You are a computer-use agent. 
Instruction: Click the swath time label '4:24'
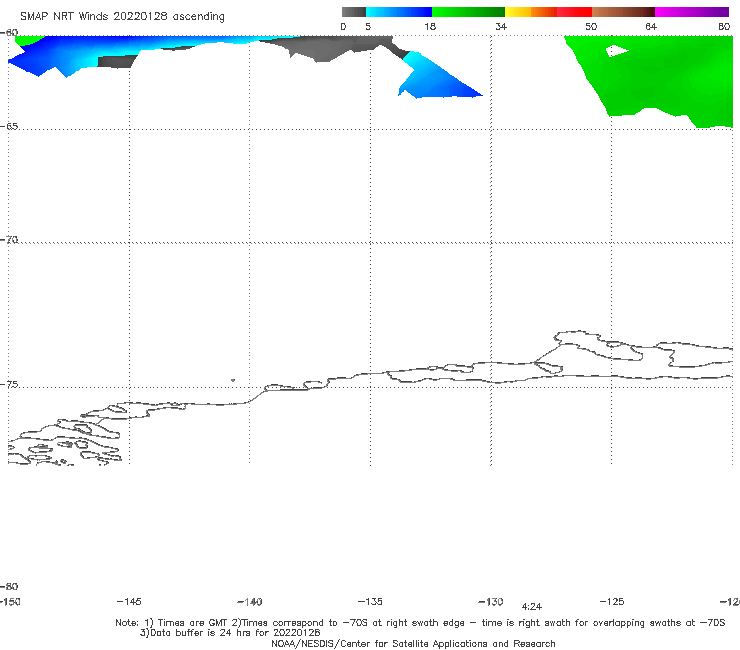click(x=531, y=607)
